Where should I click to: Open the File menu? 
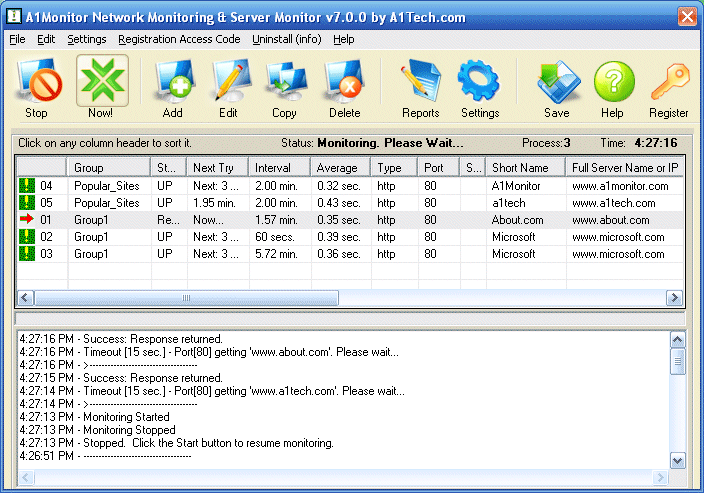click(x=17, y=39)
